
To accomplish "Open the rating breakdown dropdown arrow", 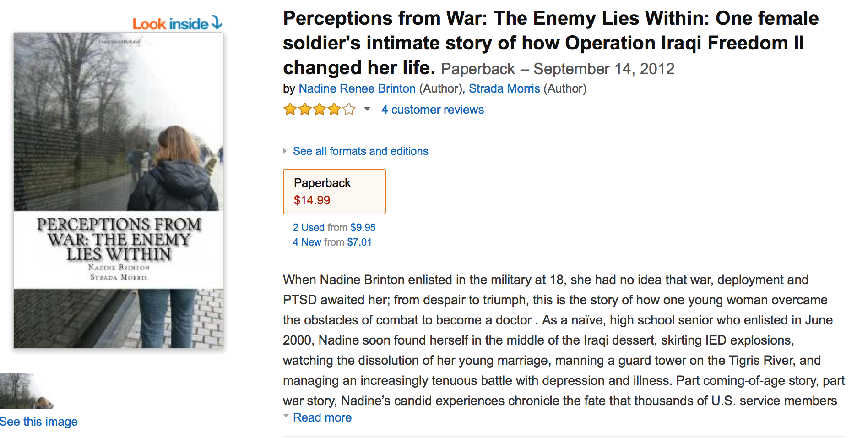I will coord(367,109).
